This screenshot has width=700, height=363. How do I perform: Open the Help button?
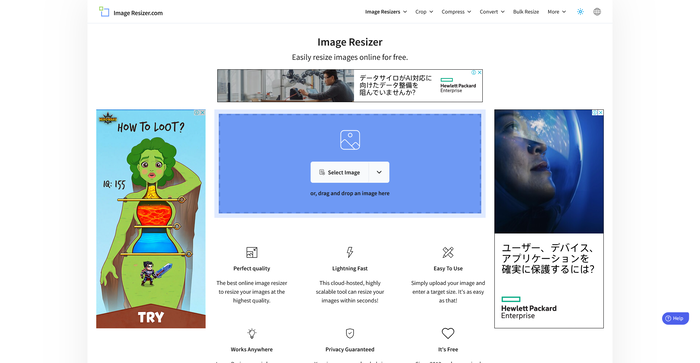675,318
